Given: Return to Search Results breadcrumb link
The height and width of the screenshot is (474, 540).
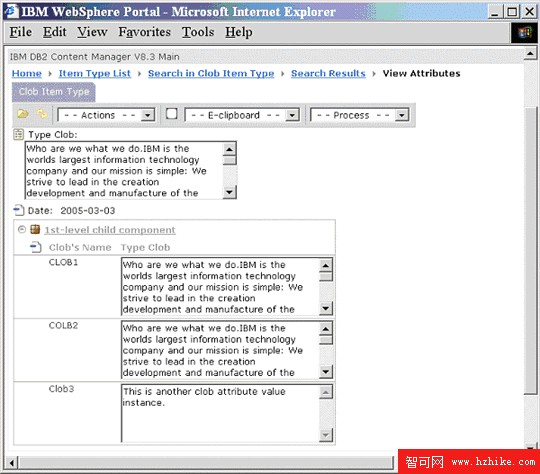Looking at the screenshot, I should tap(328, 73).
